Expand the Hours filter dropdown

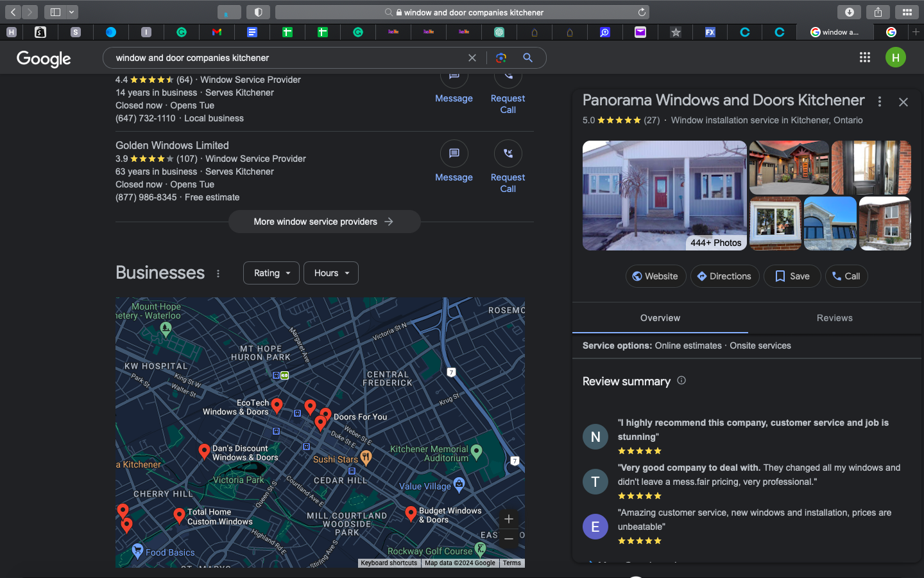331,273
